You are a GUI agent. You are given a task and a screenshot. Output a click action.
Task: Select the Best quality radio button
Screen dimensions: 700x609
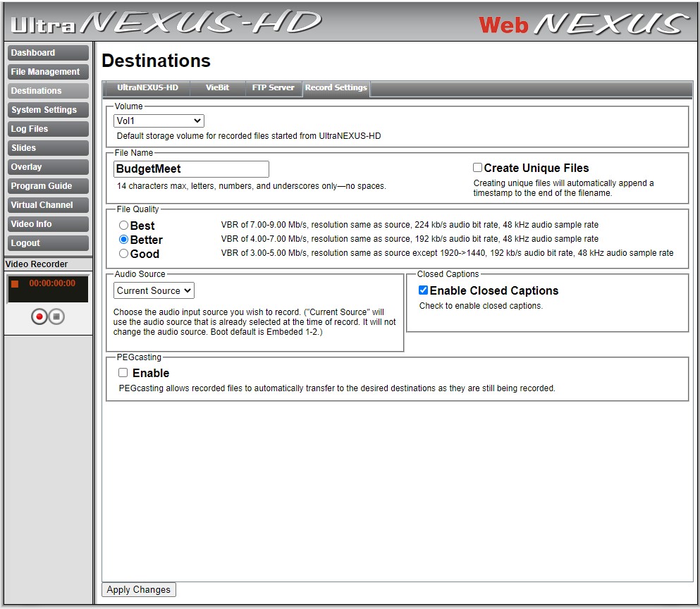[x=123, y=225]
